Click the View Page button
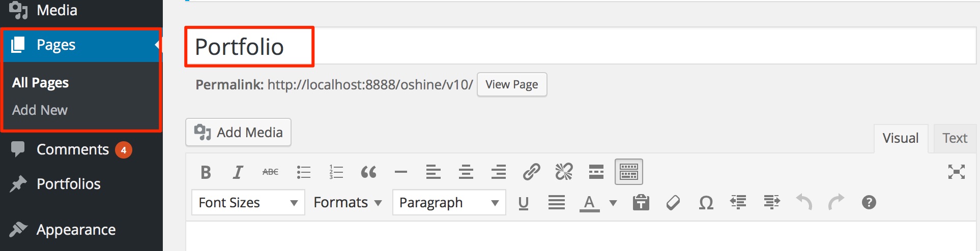 [x=511, y=84]
